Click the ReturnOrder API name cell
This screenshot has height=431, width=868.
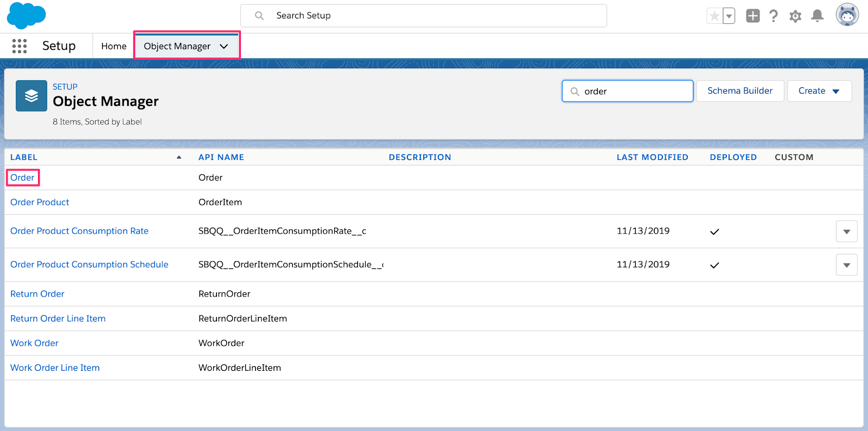[224, 294]
